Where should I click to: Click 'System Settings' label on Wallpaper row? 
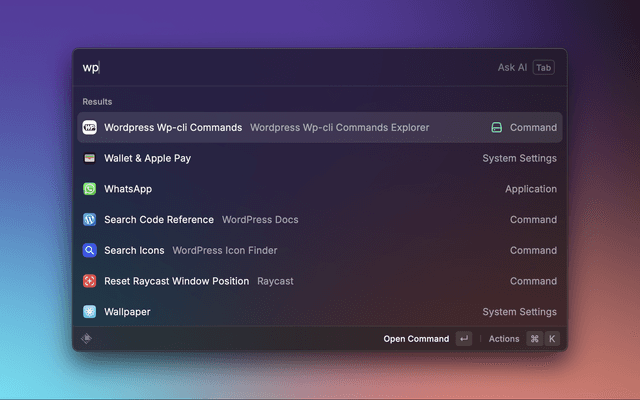[x=520, y=312]
